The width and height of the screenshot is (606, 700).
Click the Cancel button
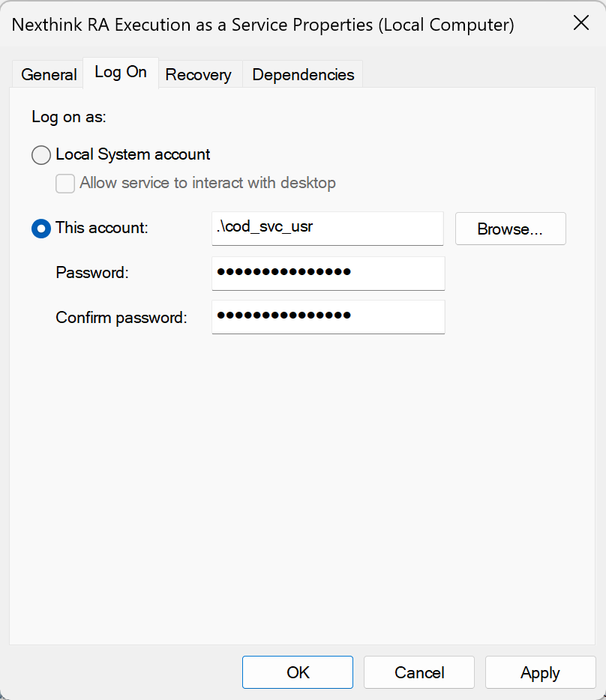tap(419, 672)
